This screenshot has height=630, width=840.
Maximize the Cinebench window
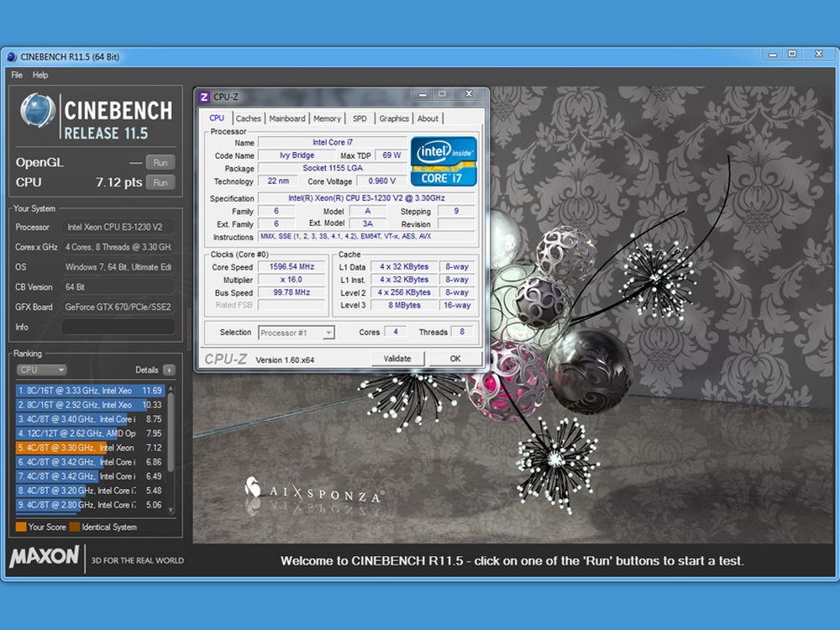tap(792, 54)
